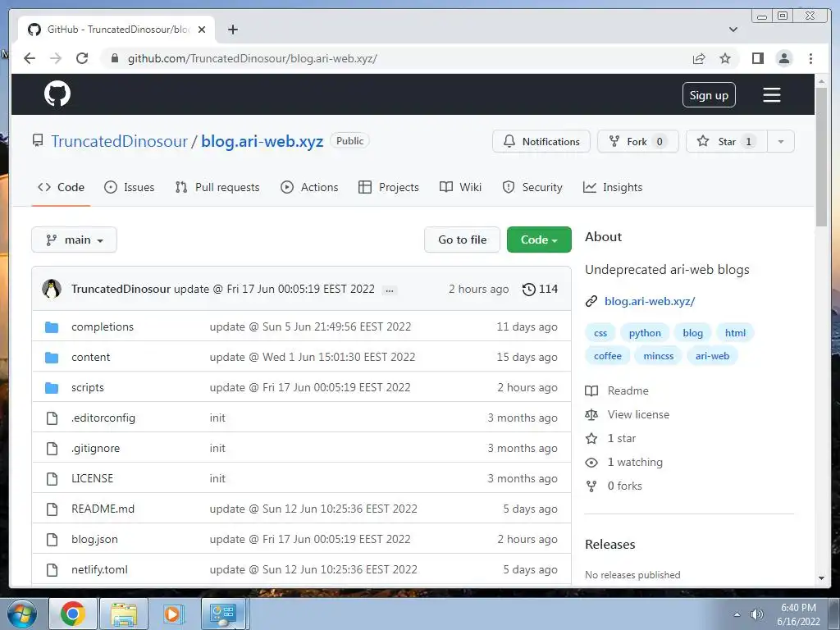This screenshot has width=840, height=630.
Task: Click the volume speaker tray icon
Action: pos(756,614)
